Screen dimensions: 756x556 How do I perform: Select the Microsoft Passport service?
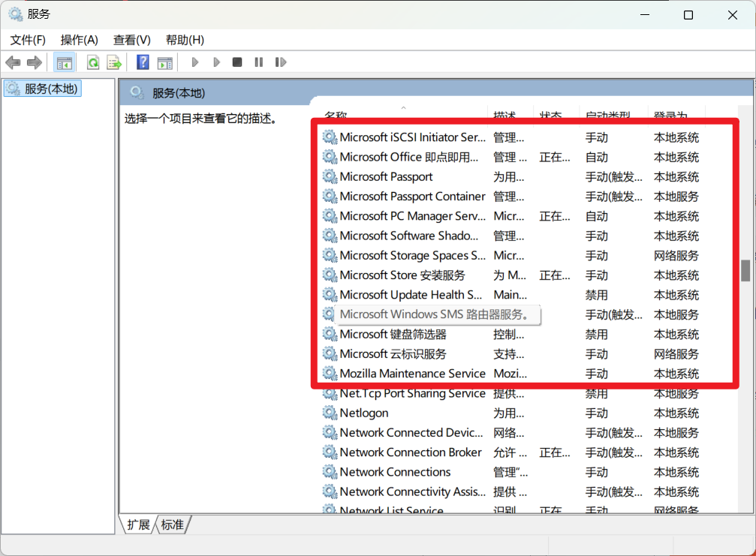528,177
